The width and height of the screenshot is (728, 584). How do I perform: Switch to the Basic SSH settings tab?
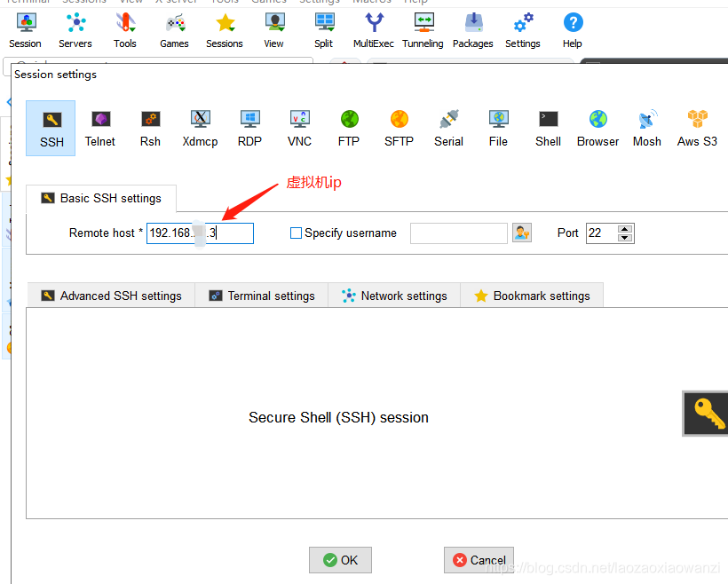pyautogui.click(x=101, y=198)
